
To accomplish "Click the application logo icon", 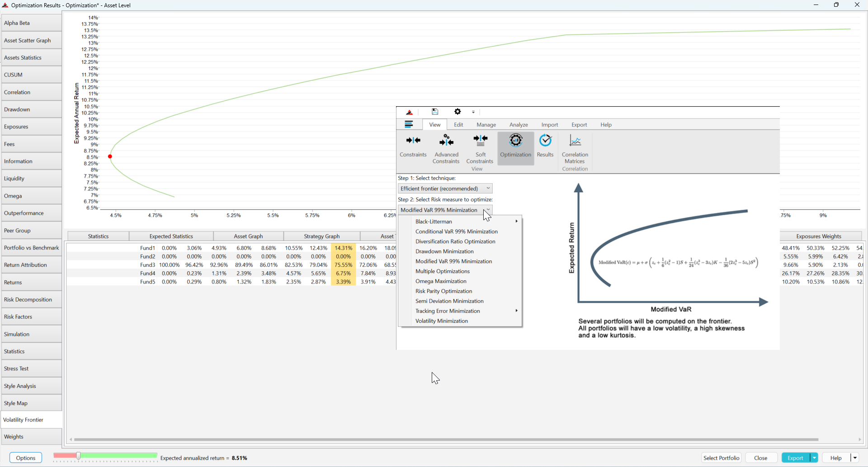I will coord(409,112).
